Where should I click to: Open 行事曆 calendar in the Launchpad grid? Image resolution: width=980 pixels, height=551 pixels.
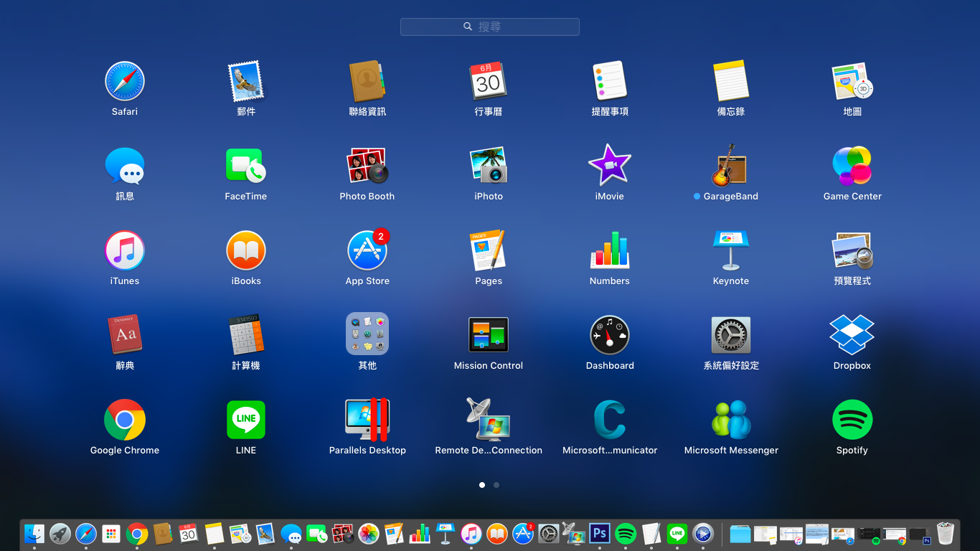click(489, 81)
